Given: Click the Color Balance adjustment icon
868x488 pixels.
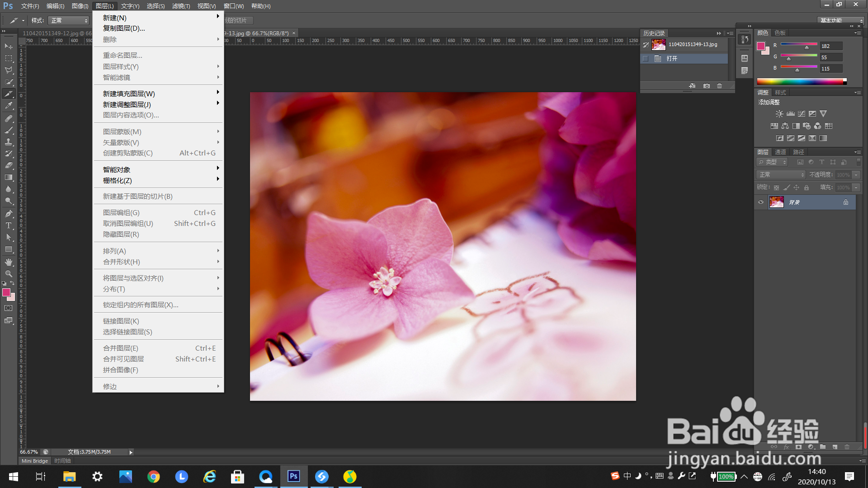Looking at the screenshot, I should pos(785,126).
